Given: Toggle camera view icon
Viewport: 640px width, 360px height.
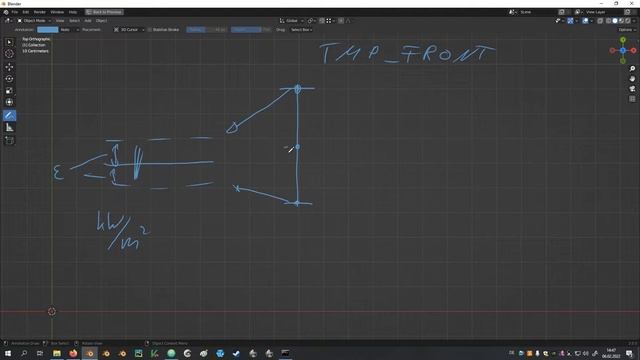Looking at the screenshot, I should click(x=632, y=89).
